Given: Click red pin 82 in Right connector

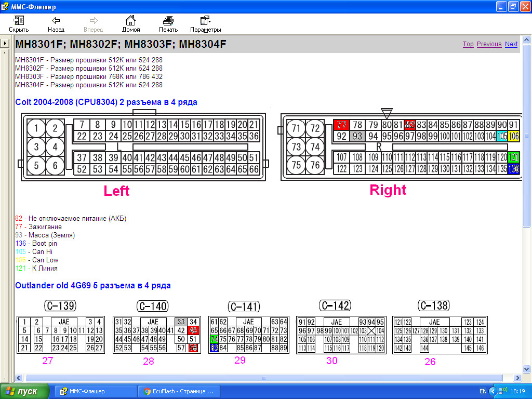Looking at the screenshot, I should (x=410, y=125).
